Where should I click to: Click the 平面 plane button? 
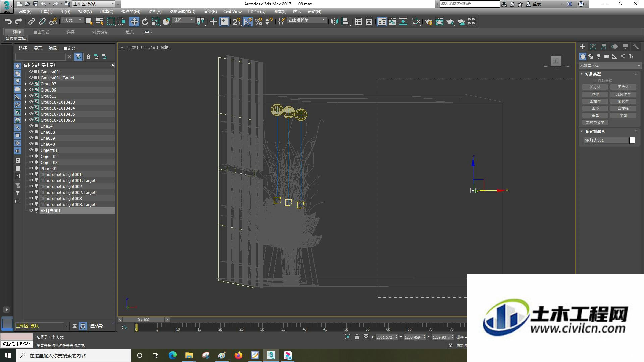[x=623, y=115]
